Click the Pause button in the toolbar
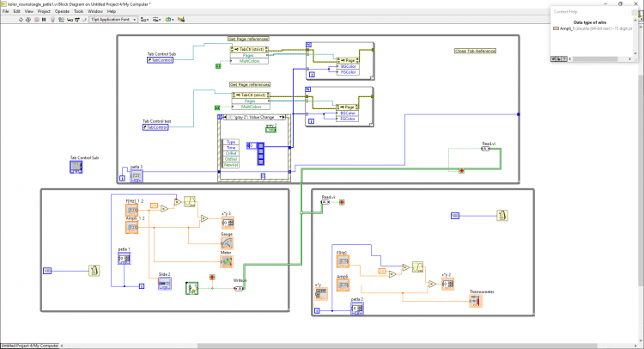The width and height of the screenshot is (644, 349). click(x=44, y=19)
